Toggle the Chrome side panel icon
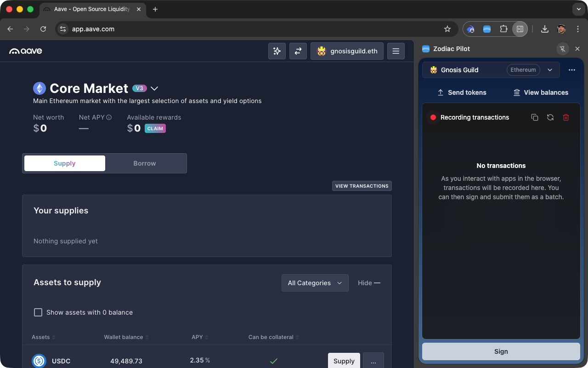 [x=520, y=29]
